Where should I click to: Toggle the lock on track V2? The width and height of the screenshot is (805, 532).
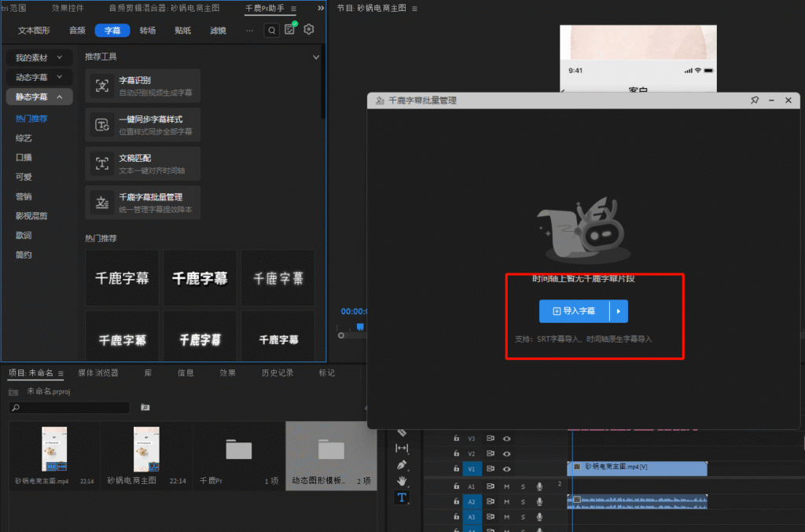click(x=456, y=454)
